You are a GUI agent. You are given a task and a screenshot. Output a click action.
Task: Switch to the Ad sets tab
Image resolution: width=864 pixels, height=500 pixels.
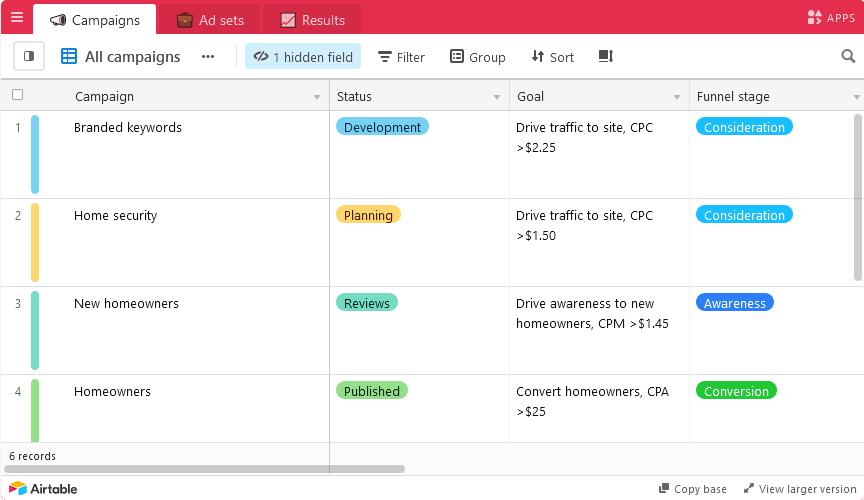coord(210,20)
